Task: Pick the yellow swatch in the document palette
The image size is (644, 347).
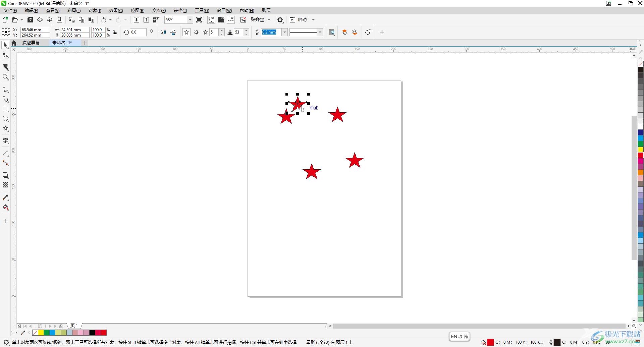Action: tap(41, 333)
